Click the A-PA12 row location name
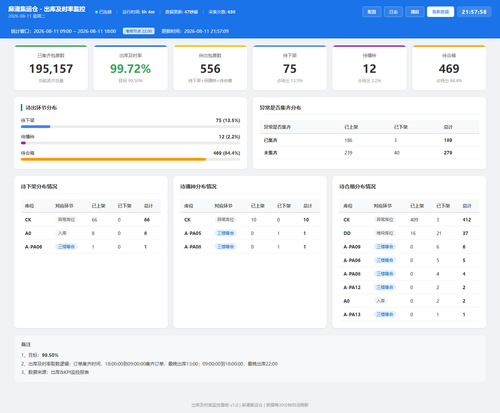This screenshot has width=500, height=413. 352,287
